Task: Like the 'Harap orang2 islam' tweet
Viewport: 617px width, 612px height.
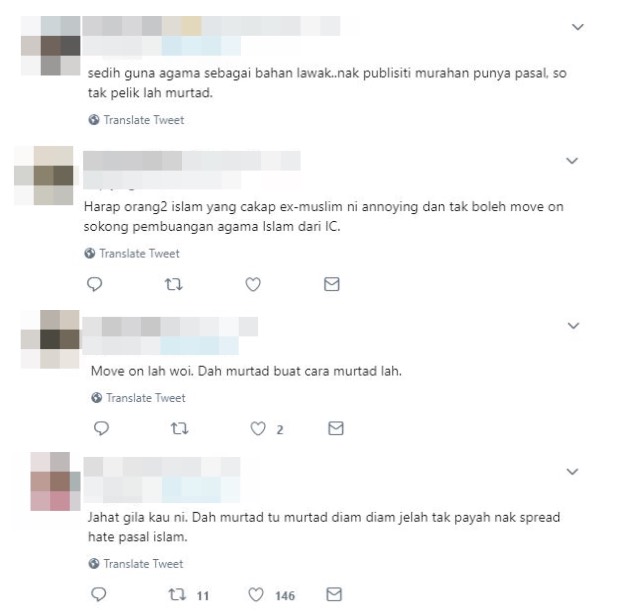Action: click(253, 284)
